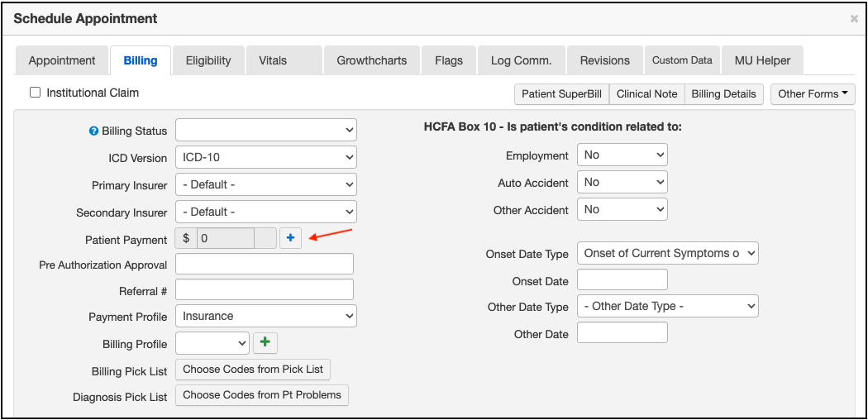This screenshot has height=420, width=868.
Task: Click Choose Codes from Pick List
Action: [253, 369]
